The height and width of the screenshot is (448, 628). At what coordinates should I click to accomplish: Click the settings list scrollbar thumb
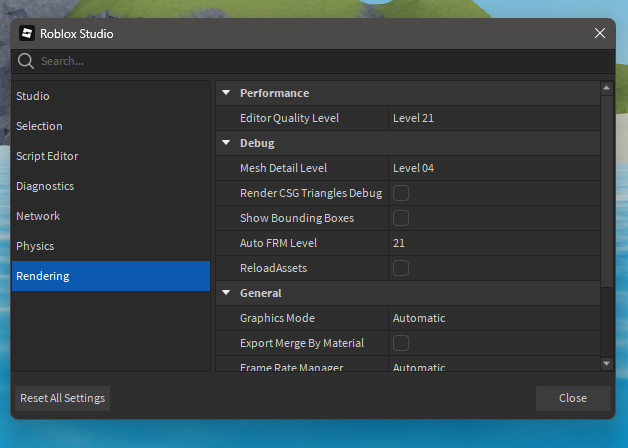tap(607, 191)
